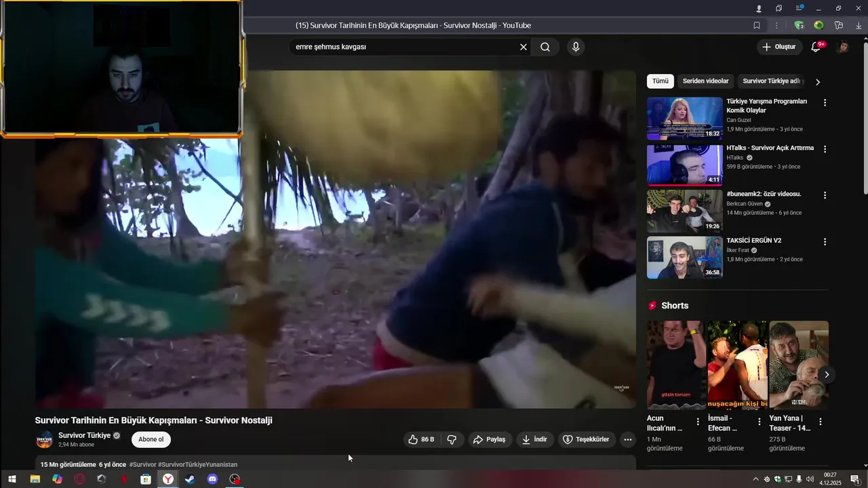Select the Survivor Türkiye adlı chip
The image size is (868, 488).
(x=771, y=81)
